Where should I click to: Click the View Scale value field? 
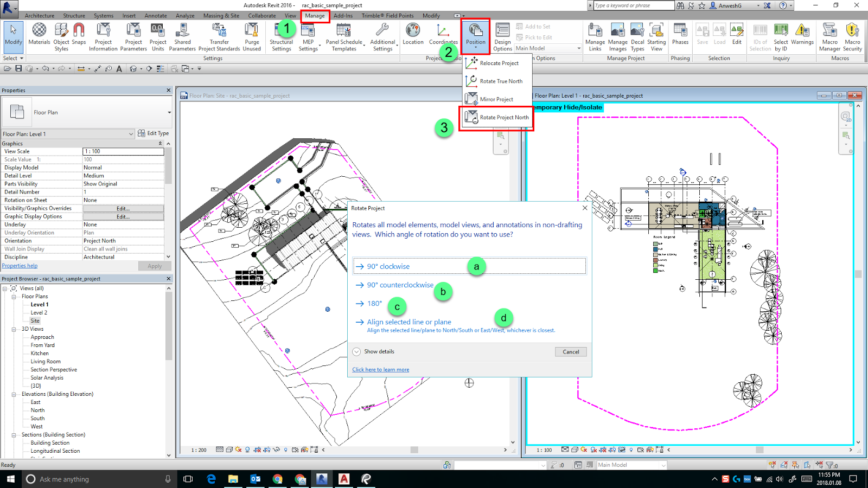click(123, 151)
